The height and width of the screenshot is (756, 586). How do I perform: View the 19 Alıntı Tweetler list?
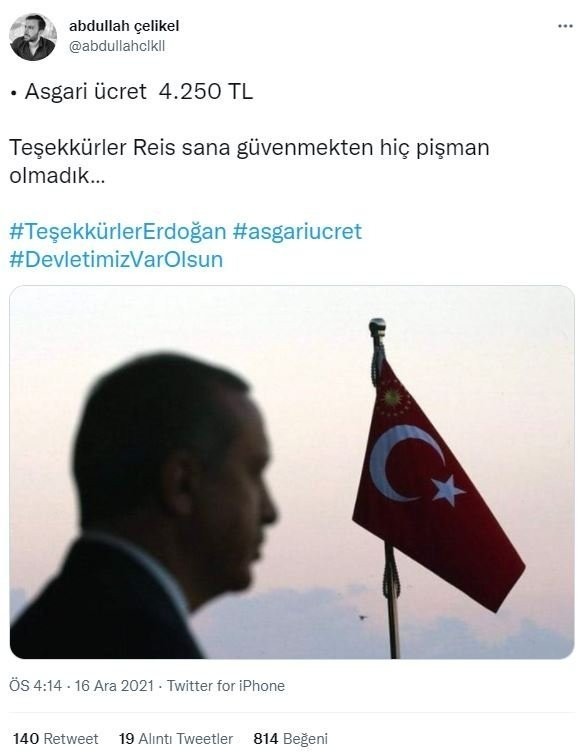click(x=176, y=739)
